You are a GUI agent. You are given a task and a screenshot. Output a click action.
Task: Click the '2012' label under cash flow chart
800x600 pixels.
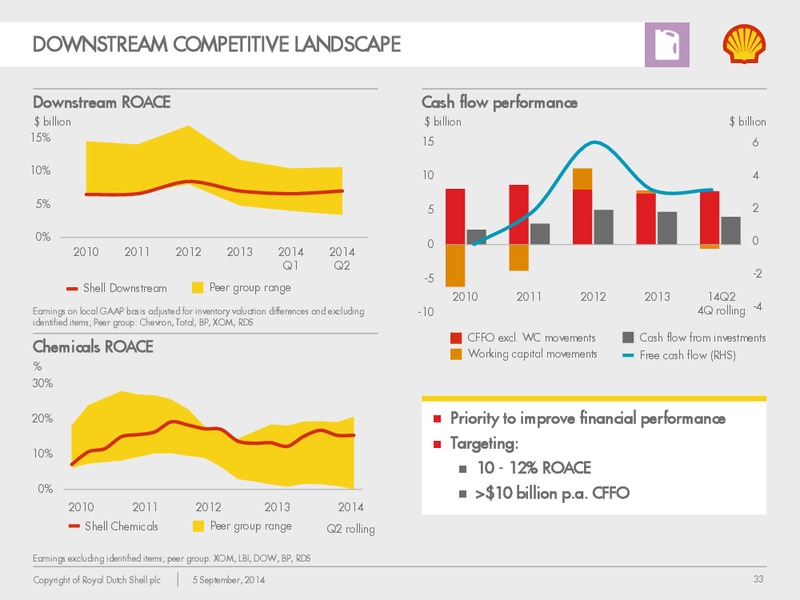[x=593, y=297]
